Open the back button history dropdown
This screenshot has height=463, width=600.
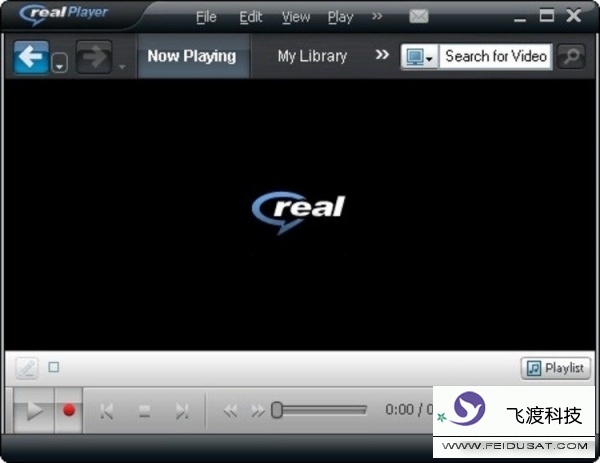pyautogui.click(x=59, y=64)
